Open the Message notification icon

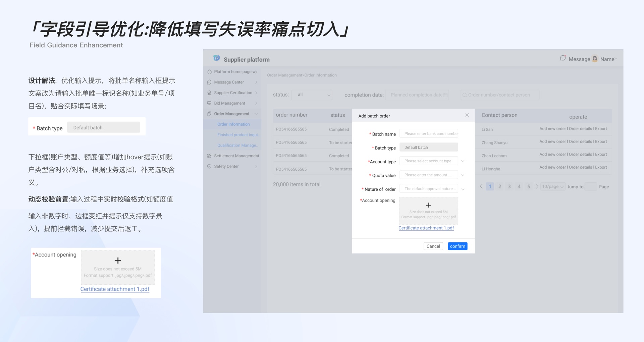pyautogui.click(x=563, y=58)
